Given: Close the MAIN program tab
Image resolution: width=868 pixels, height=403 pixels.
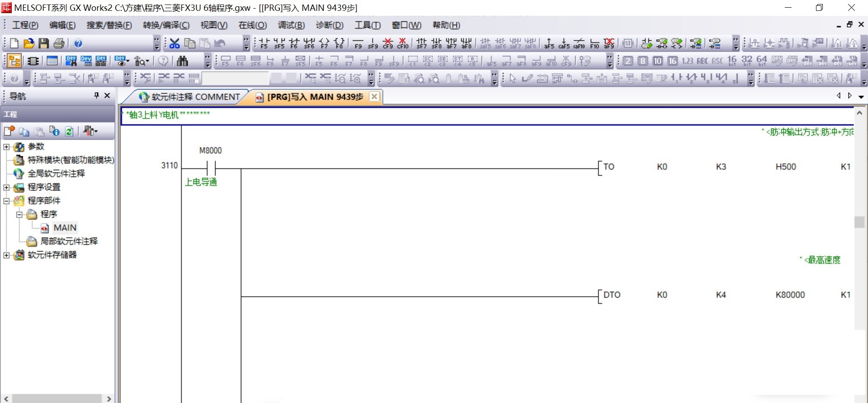Looking at the screenshot, I should tap(374, 96).
